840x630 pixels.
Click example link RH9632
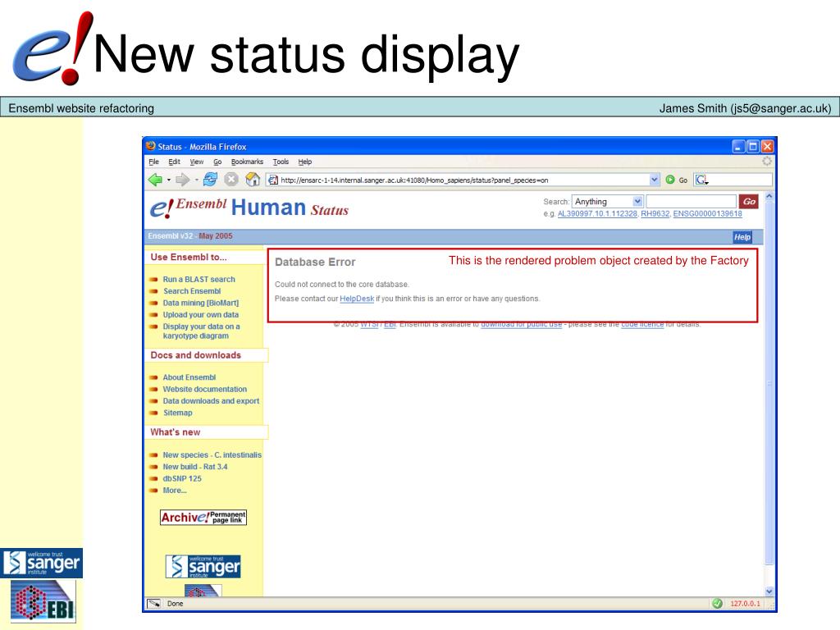(x=655, y=214)
